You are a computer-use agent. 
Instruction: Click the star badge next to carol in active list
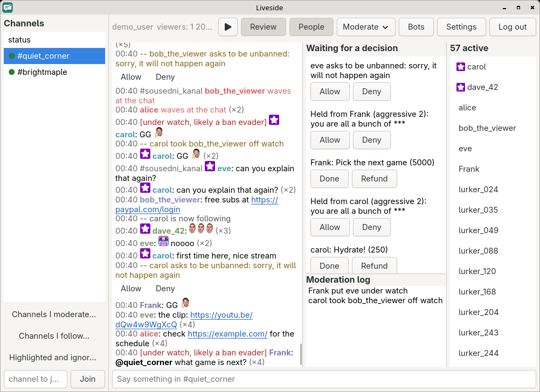coord(461,67)
